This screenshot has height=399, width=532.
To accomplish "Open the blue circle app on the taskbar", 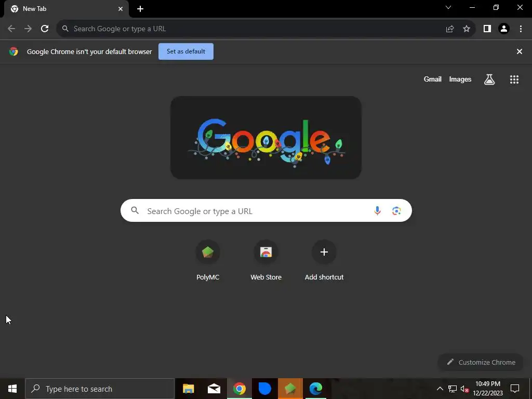I will click(264, 389).
